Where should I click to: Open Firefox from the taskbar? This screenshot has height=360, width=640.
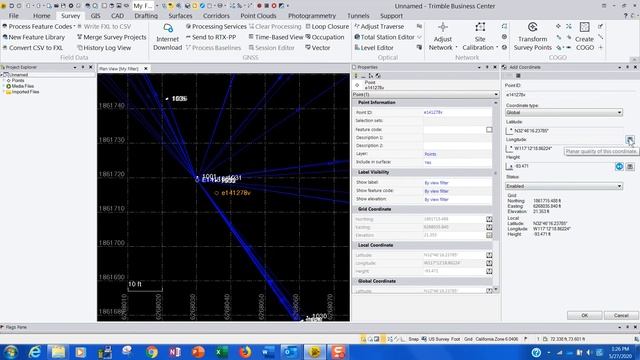tap(245, 352)
